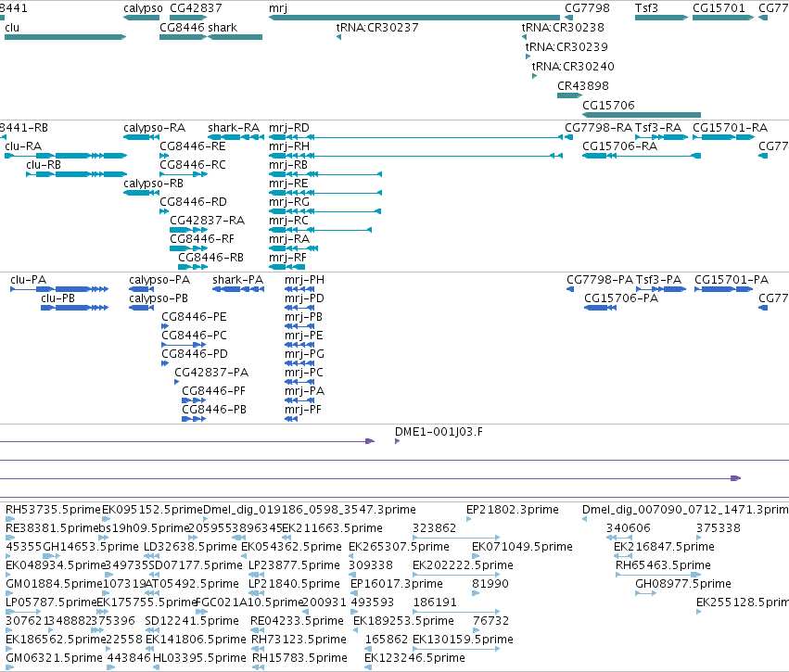Select the calypso-RB transcript

click(142, 193)
